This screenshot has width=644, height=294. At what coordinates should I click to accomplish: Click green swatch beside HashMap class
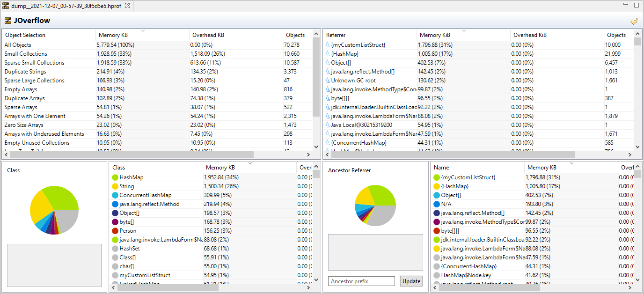coord(115,177)
